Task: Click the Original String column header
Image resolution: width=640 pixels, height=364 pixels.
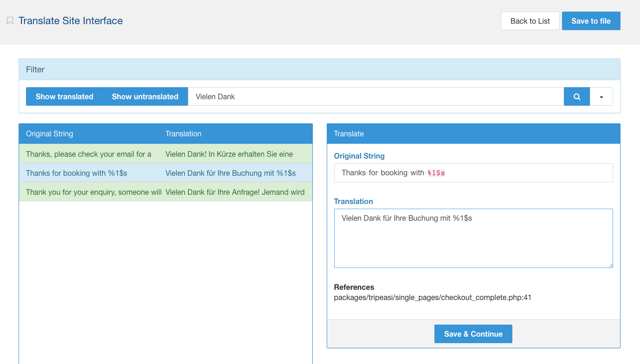Action: point(50,134)
